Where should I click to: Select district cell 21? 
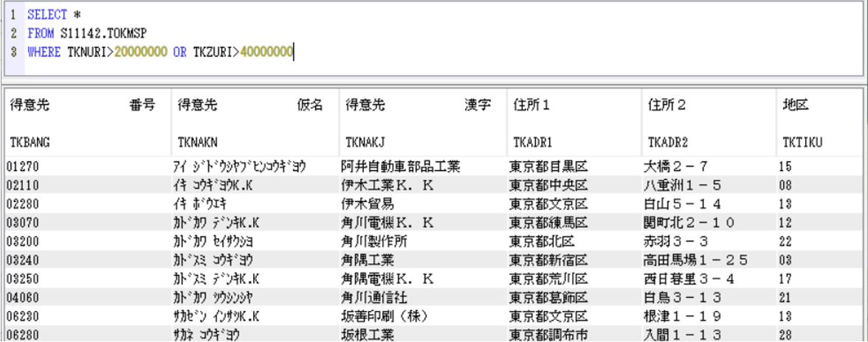click(x=785, y=298)
